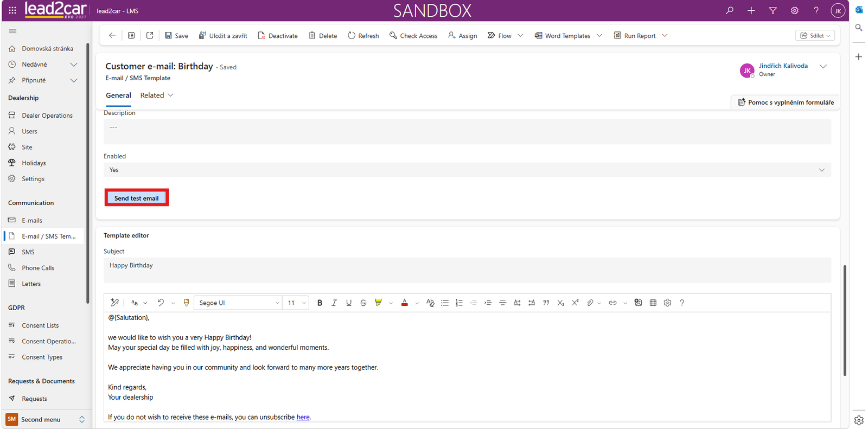Follow the unsubscribe here link

click(x=303, y=417)
